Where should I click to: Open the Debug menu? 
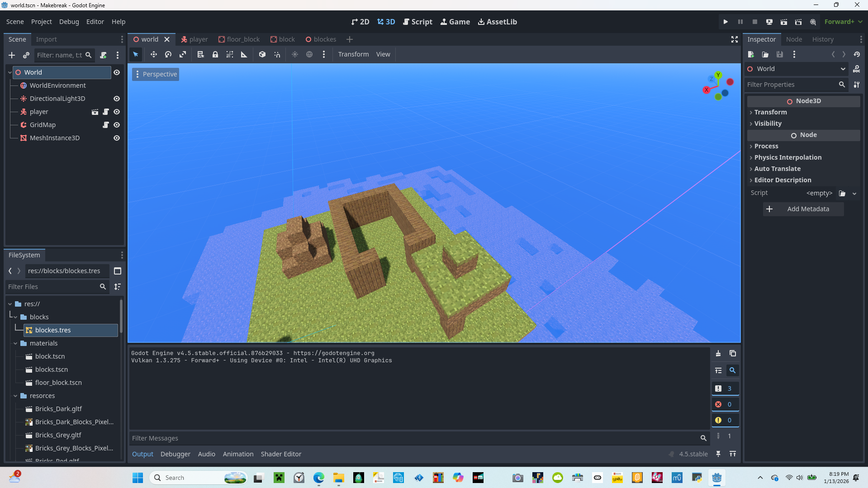69,22
